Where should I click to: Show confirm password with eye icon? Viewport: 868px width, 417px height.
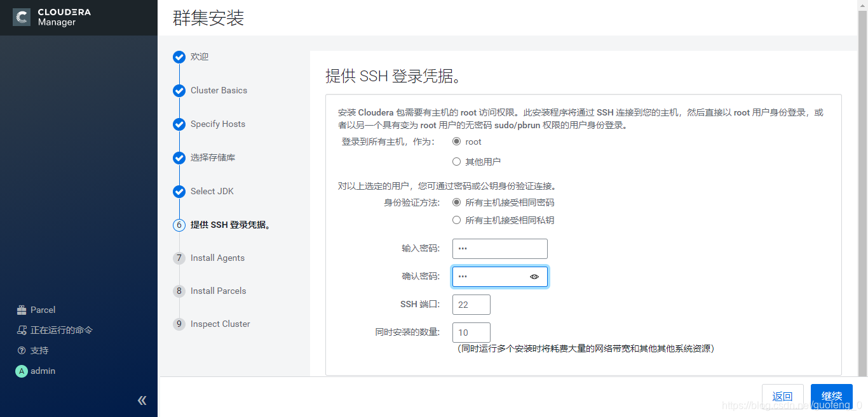coord(534,277)
